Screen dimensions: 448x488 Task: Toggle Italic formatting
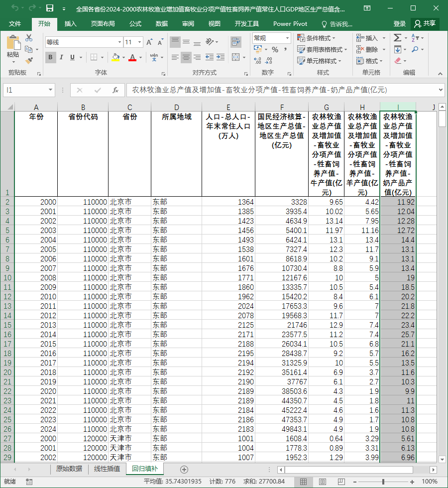[x=61, y=57]
